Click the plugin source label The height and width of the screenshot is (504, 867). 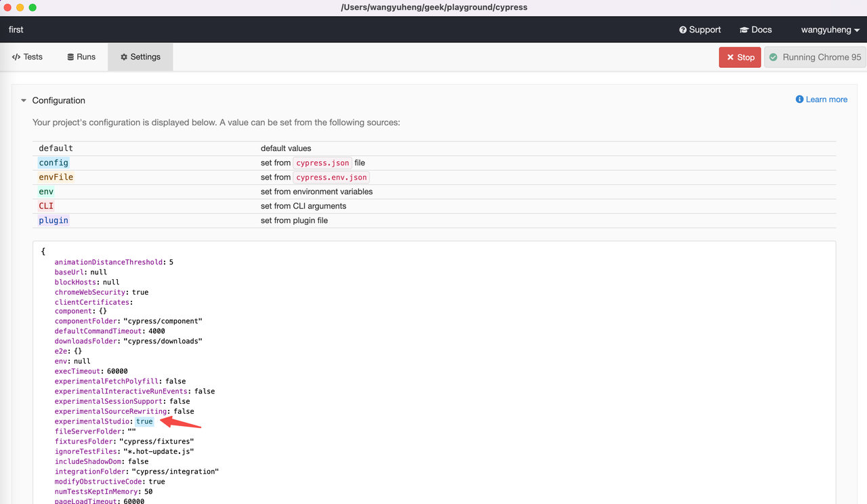[x=54, y=220]
